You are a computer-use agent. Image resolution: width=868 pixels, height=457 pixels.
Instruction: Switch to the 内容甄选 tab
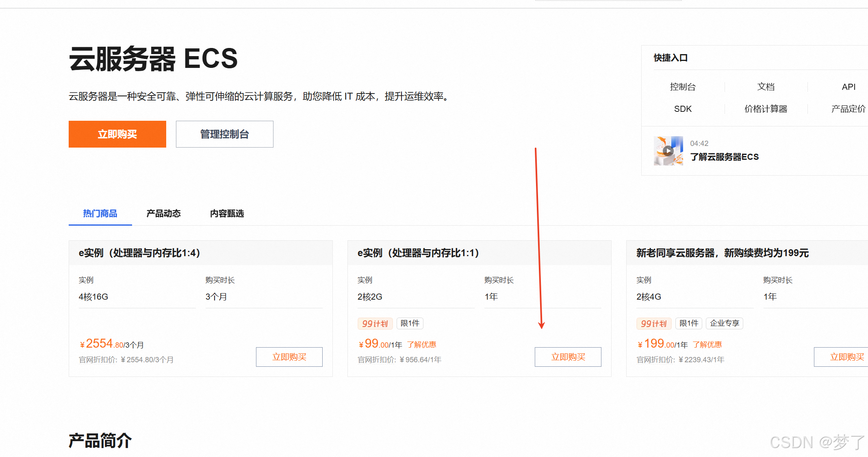click(227, 213)
